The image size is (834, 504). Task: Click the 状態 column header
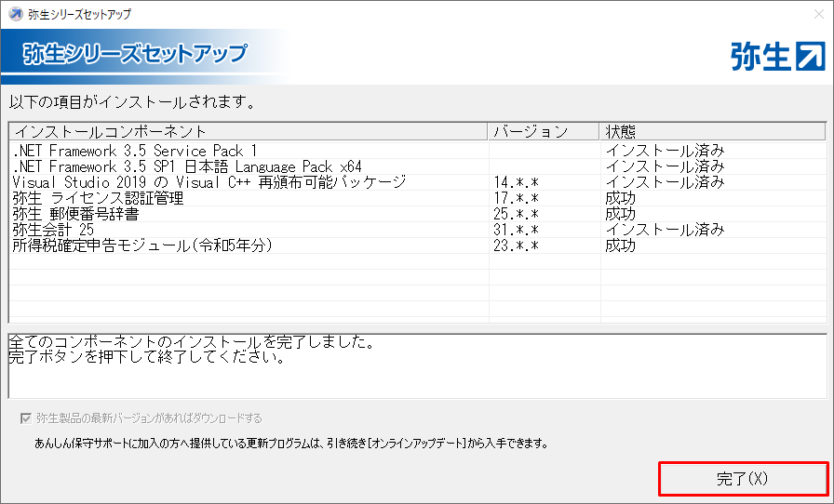click(x=712, y=131)
